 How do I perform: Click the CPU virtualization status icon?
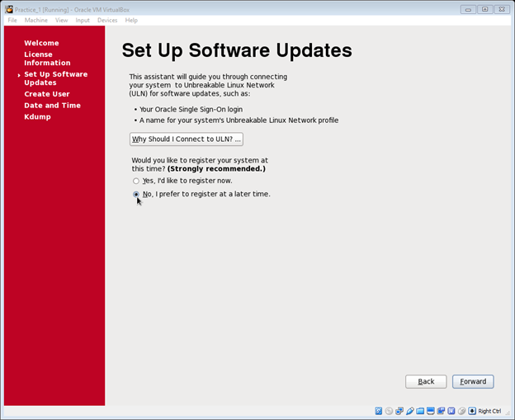pos(451,411)
